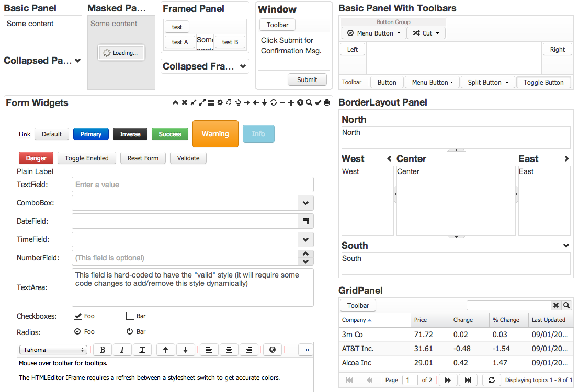
Task: Apply italic formatting in the HTML editor
Action: (x=122, y=349)
